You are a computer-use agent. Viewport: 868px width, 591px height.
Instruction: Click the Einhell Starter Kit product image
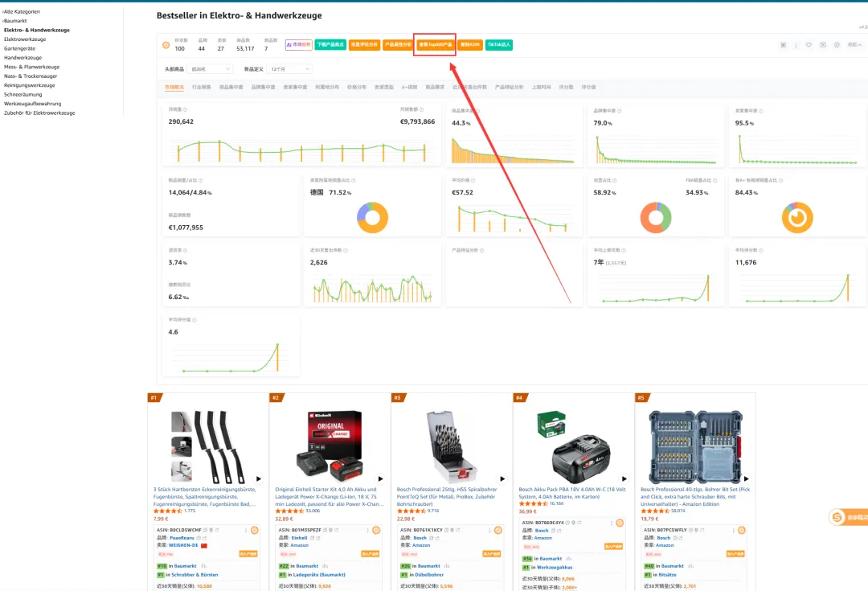tap(330, 446)
